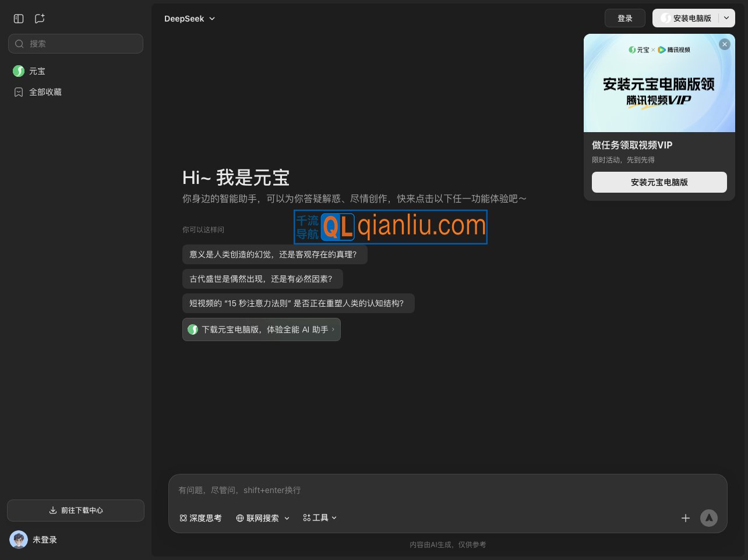Toggle 联网搜索 option
Viewport: 748px width, 560px height.
pyautogui.click(x=257, y=518)
